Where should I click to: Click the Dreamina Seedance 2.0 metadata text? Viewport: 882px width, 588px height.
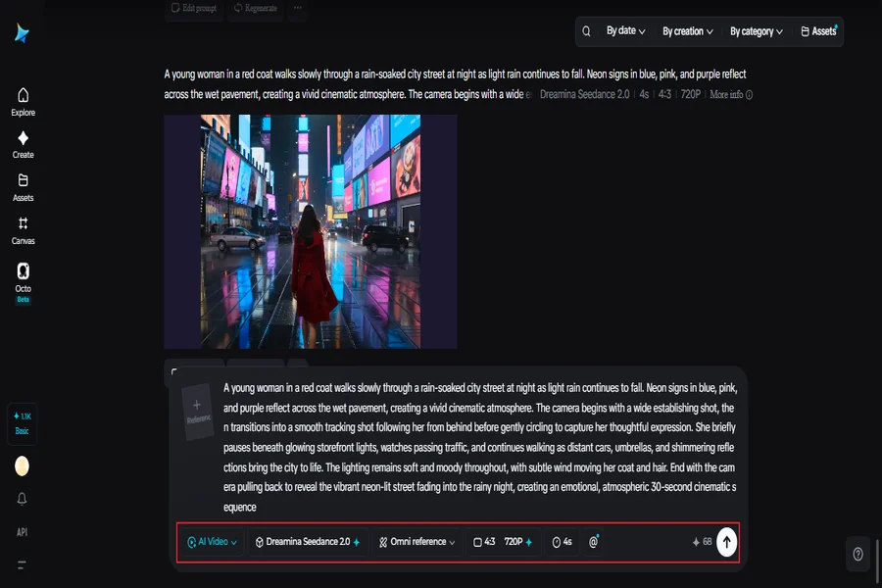pos(584,94)
